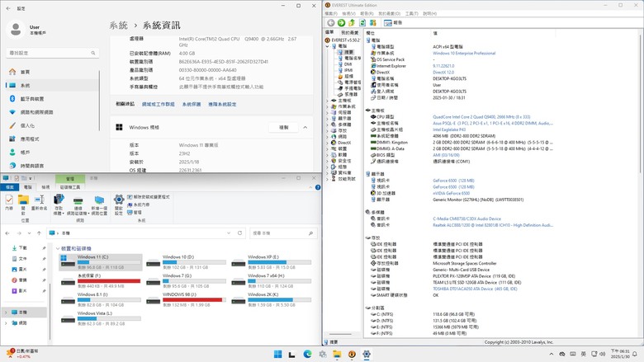
Task: Open 藍牙與裝置 (Bluetooth) in Settings sidebar
Action: click(x=52, y=99)
